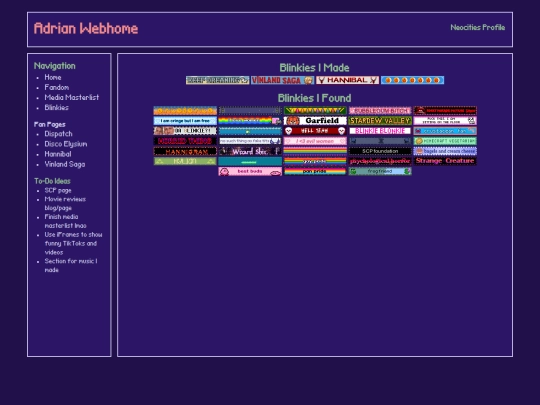This screenshot has width=540, height=405.
Task: Click the 'Finish media masterlist lmao' item
Action: point(65,221)
